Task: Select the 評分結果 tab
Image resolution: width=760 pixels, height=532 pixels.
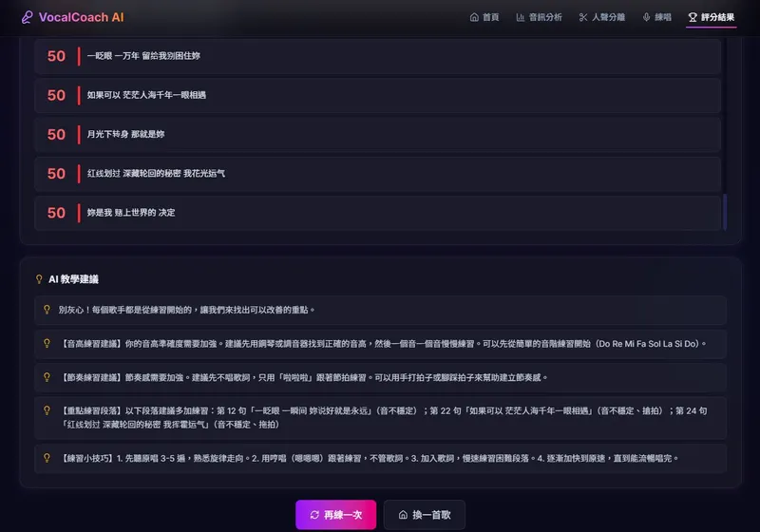Action: tap(711, 17)
